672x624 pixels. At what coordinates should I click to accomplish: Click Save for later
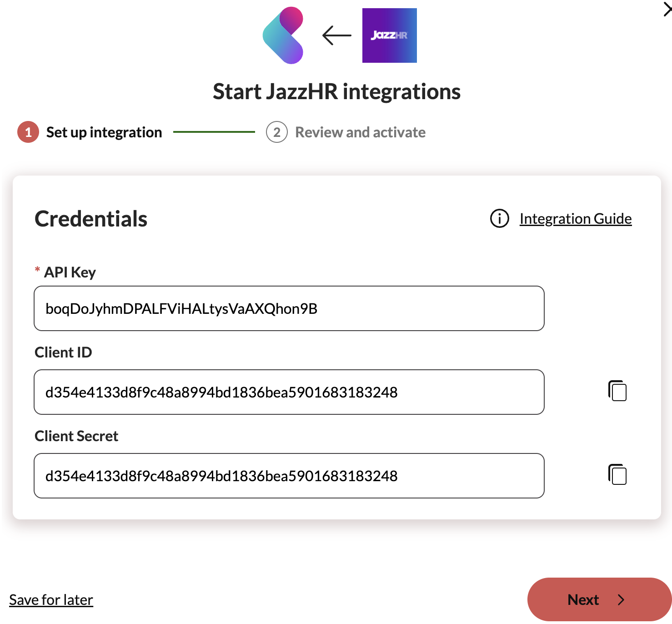[x=51, y=599]
